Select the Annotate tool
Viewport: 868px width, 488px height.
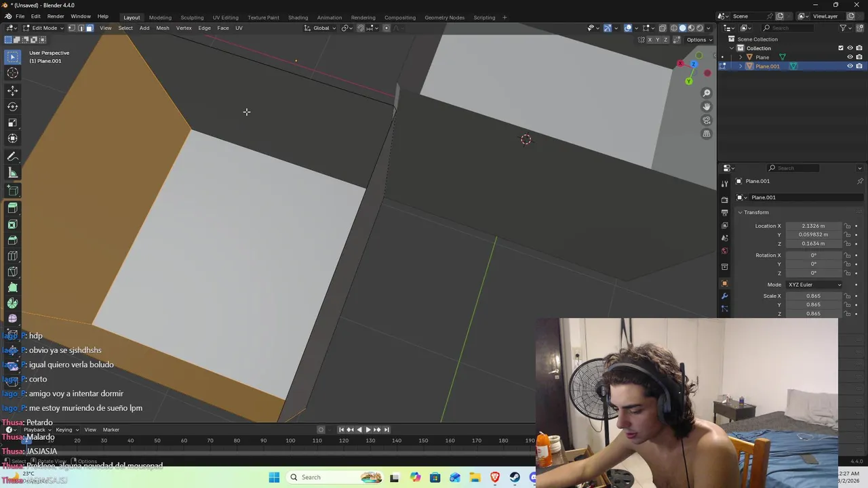coord(12,157)
